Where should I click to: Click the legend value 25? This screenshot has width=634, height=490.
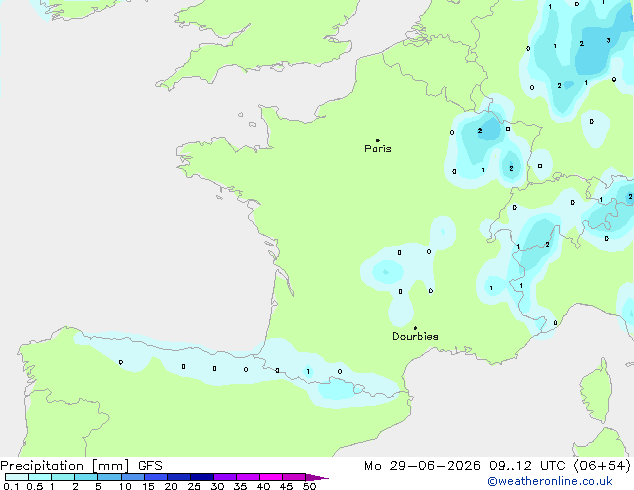(194, 486)
